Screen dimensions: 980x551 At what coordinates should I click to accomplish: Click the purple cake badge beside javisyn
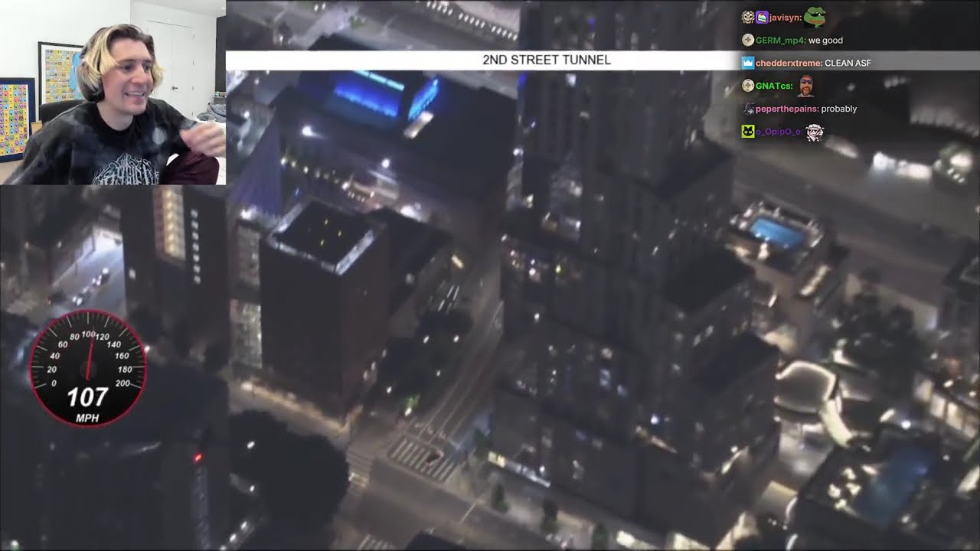pyautogui.click(x=762, y=17)
